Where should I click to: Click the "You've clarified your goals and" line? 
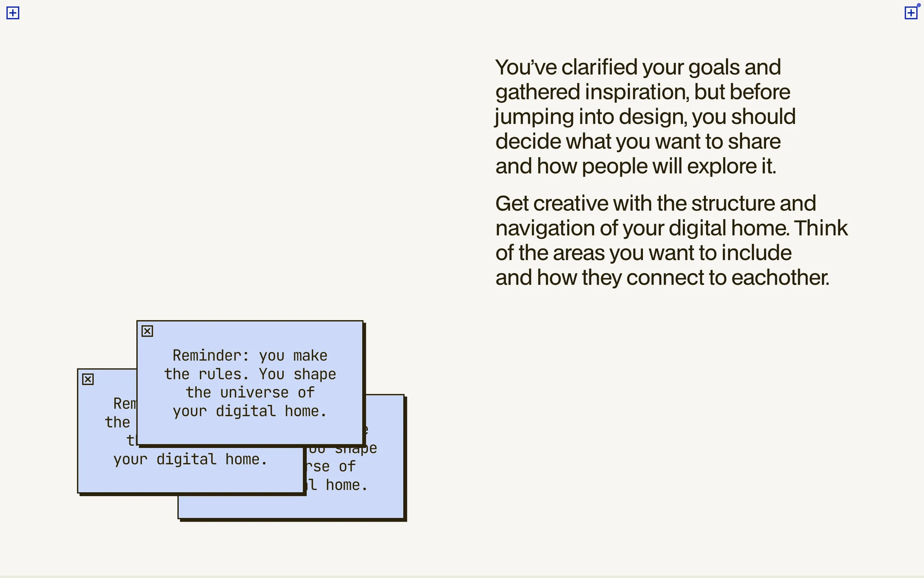[638, 67]
